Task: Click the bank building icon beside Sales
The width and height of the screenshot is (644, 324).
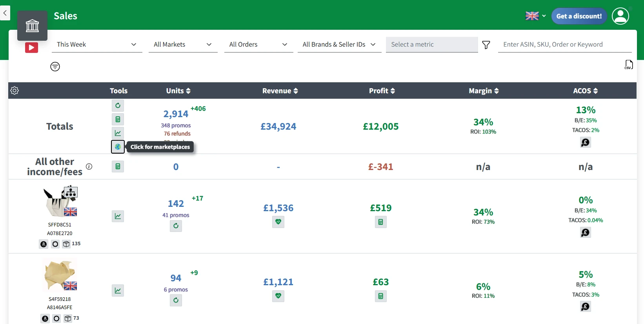Action: 32,26
